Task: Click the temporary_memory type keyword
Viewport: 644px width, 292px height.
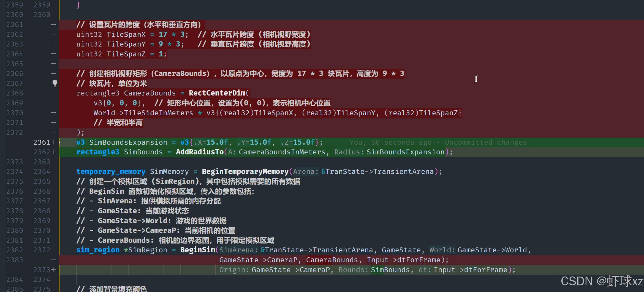Action: pyautogui.click(x=111, y=171)
